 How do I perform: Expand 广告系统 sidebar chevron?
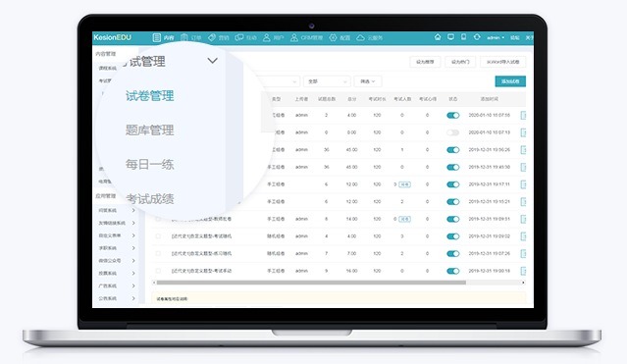pyautogui.click(x=133, y=286)
